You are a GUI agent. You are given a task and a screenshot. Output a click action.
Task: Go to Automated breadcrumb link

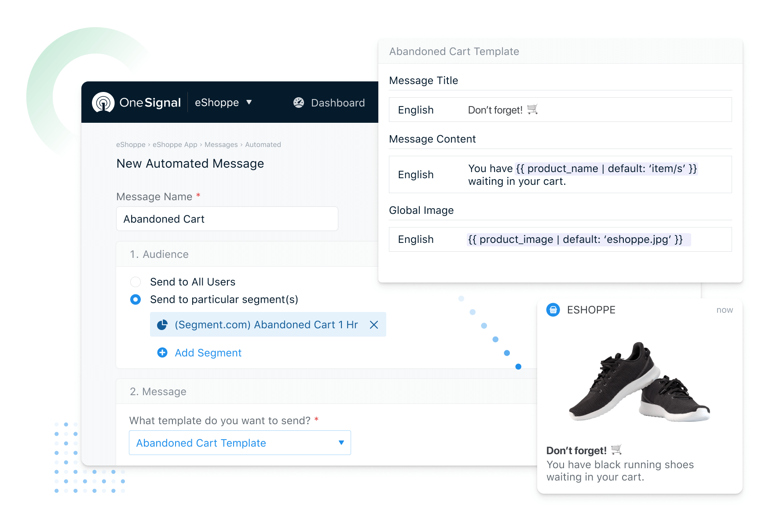point(263,144)
